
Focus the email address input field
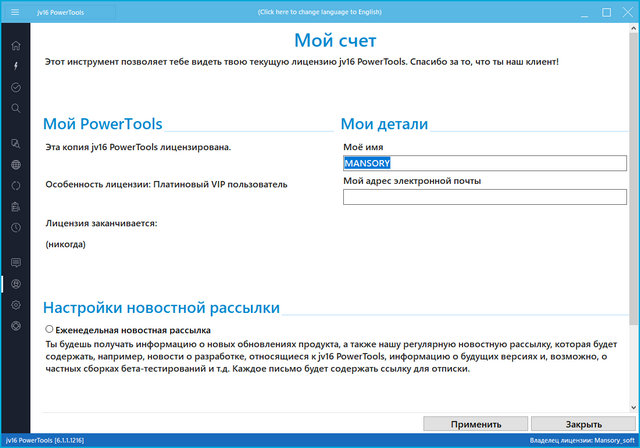click(x=484, y=197)
